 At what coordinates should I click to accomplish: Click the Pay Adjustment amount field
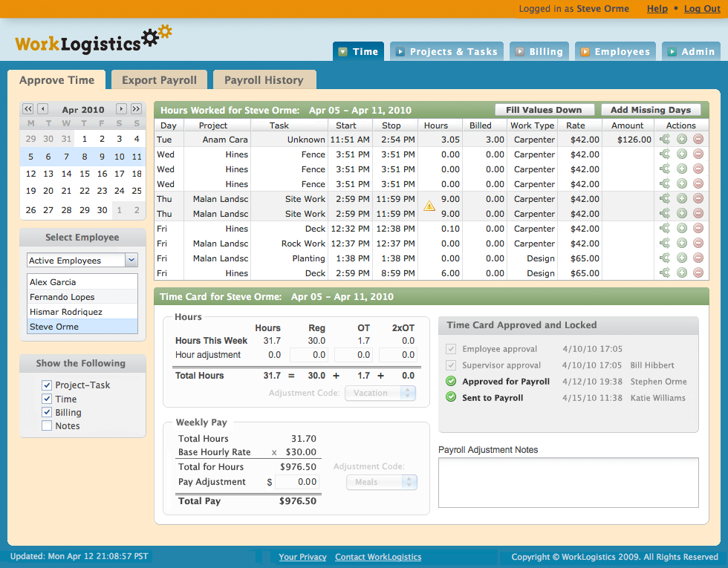coord(297,482)
